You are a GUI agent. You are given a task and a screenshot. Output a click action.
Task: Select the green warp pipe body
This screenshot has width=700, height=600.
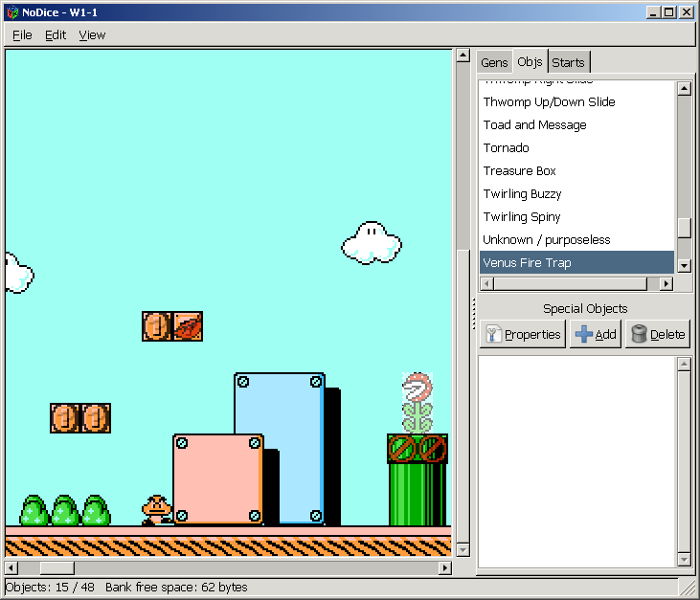coord(418,495)
